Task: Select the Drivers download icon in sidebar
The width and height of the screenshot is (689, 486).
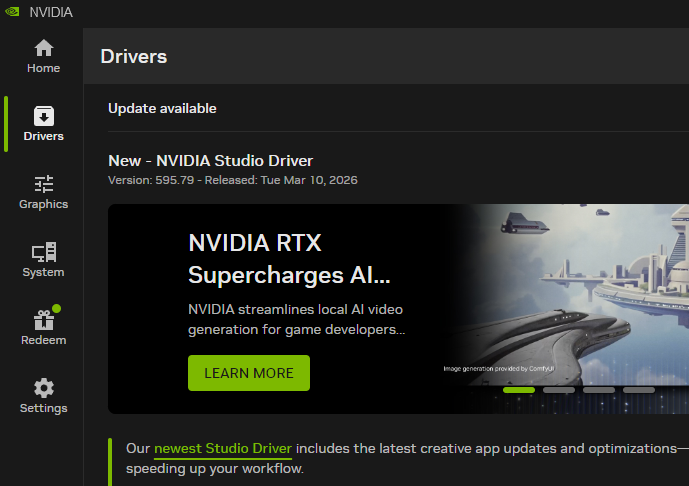Action: pyautogui.click(x=44, y=116)
